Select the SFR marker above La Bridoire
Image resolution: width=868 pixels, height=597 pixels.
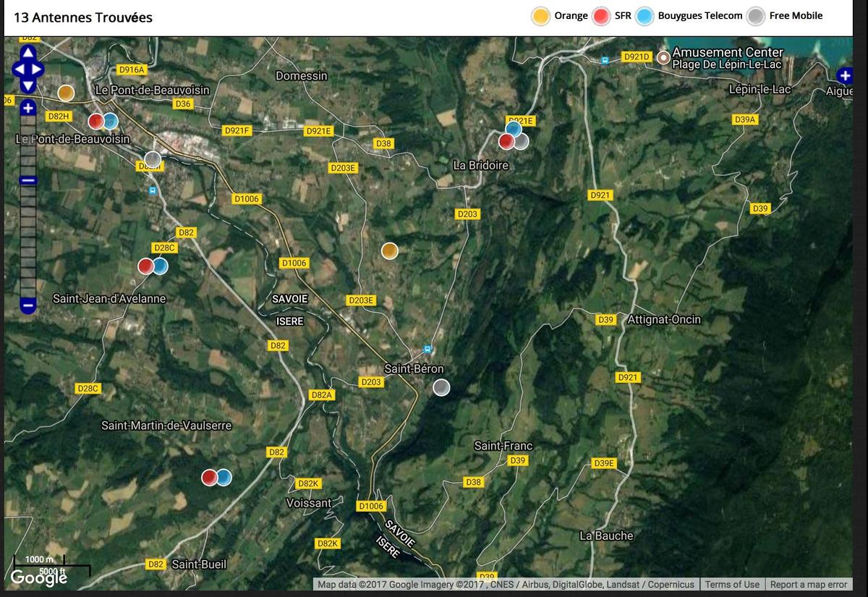click(x=507, y=141)
